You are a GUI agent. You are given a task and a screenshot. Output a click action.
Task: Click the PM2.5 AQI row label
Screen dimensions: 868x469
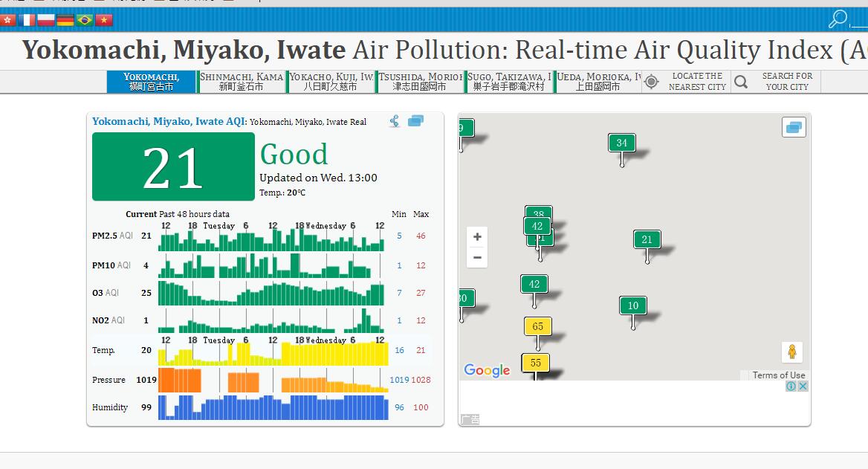click(112, 236)
